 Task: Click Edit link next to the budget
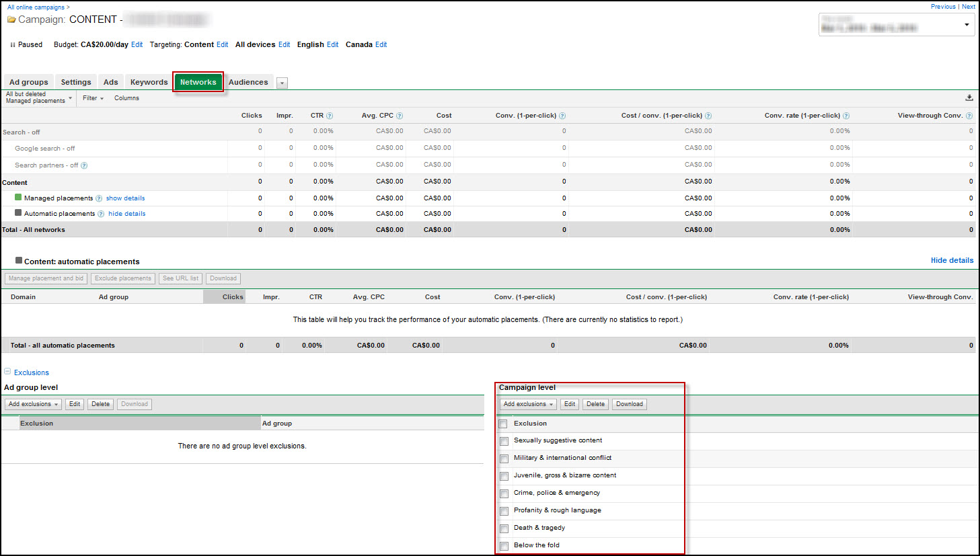[x=137, y=44]
